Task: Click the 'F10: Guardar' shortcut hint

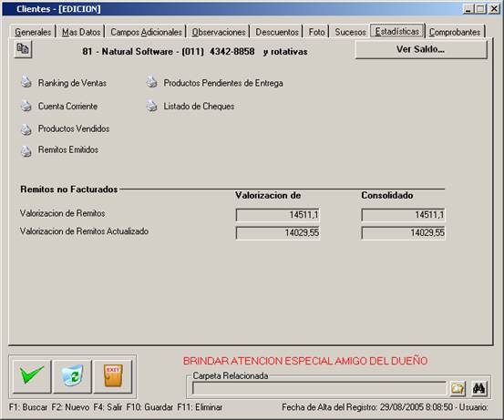Action: (149, 407)
